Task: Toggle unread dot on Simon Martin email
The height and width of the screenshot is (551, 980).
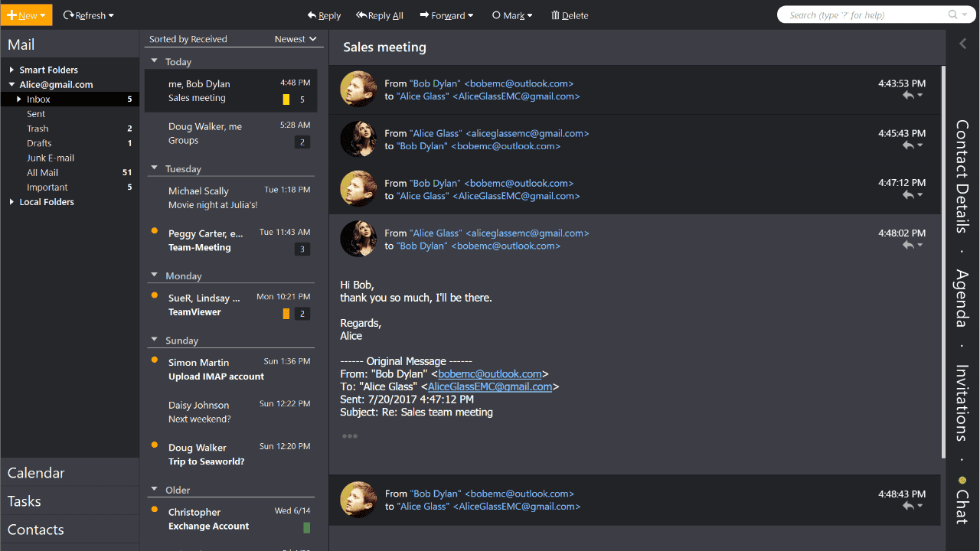Action: point(155,359)
